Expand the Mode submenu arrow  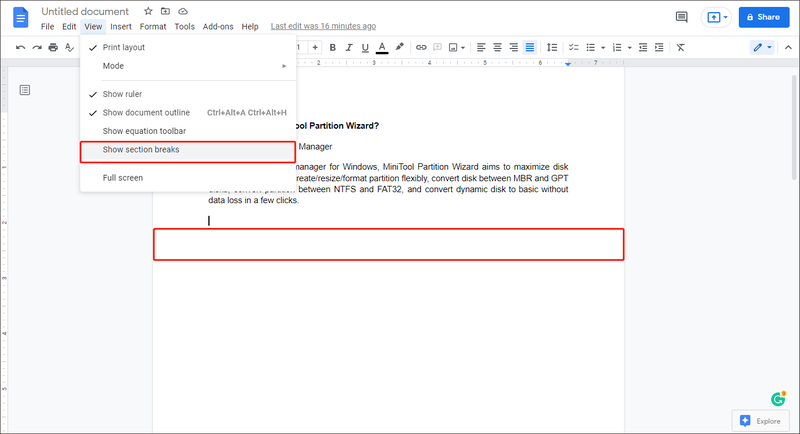(x=284, y=66)
